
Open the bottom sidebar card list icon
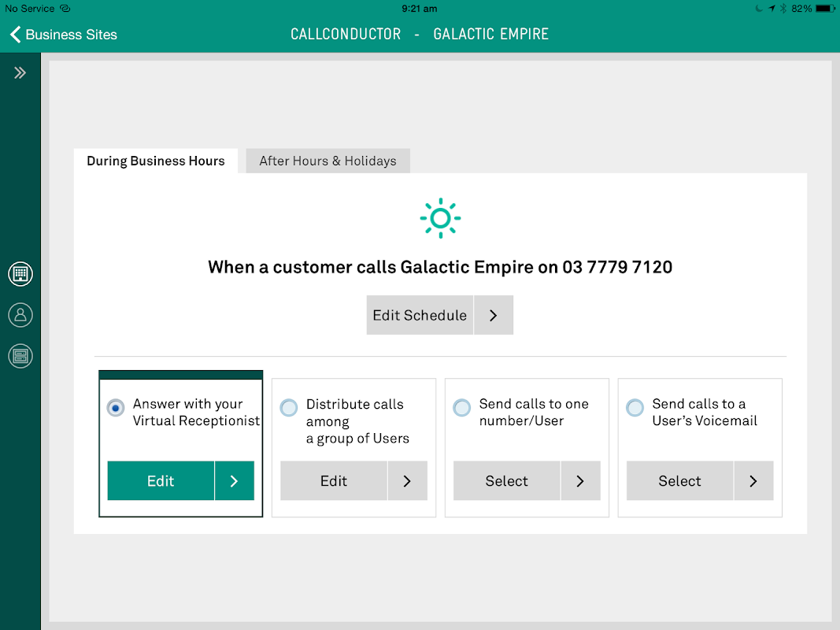point(20,356)
